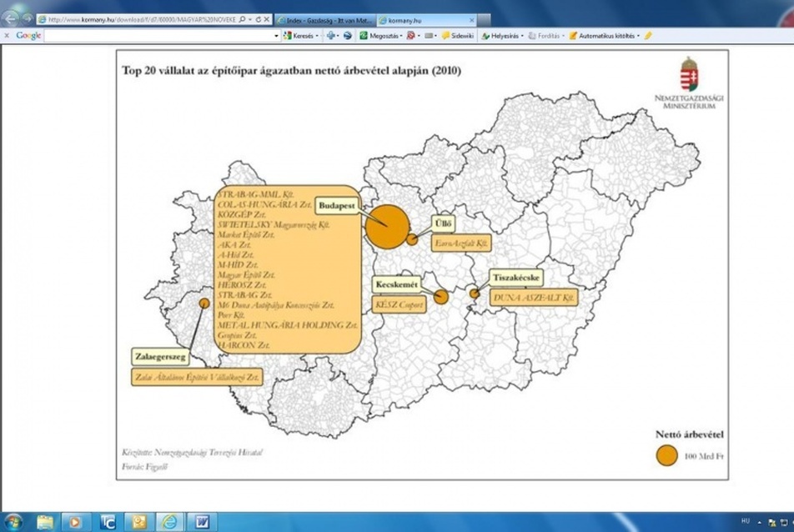Open the yellow taskbar icon next to Total Commander
The width and height of the screenshot is (794, 532).
pos(138,522)
